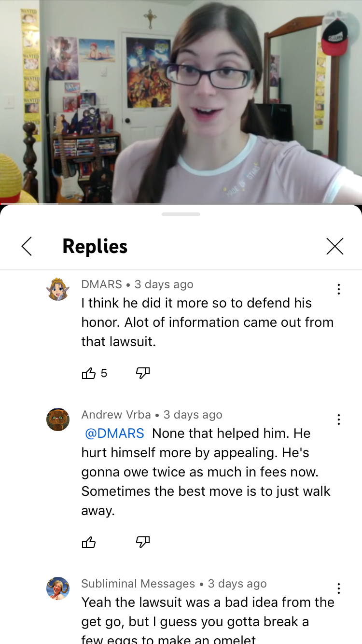
Task: Open Andrew Vrba's profile avatar
Action: [x=58, y=420]
